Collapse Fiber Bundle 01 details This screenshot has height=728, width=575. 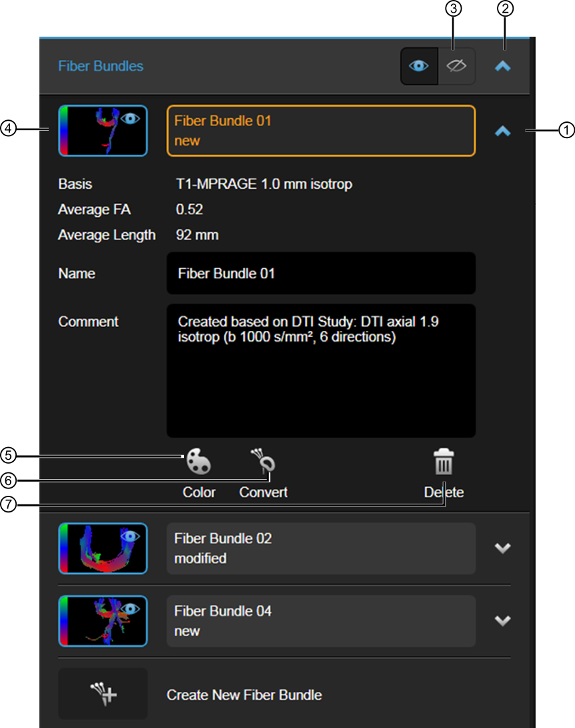point(502,131)
